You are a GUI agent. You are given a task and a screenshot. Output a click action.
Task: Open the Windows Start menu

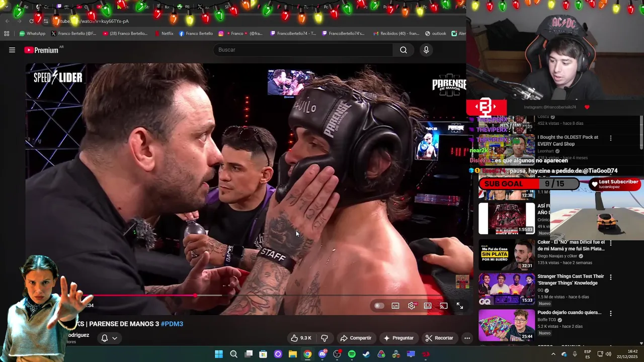[219, 354]
